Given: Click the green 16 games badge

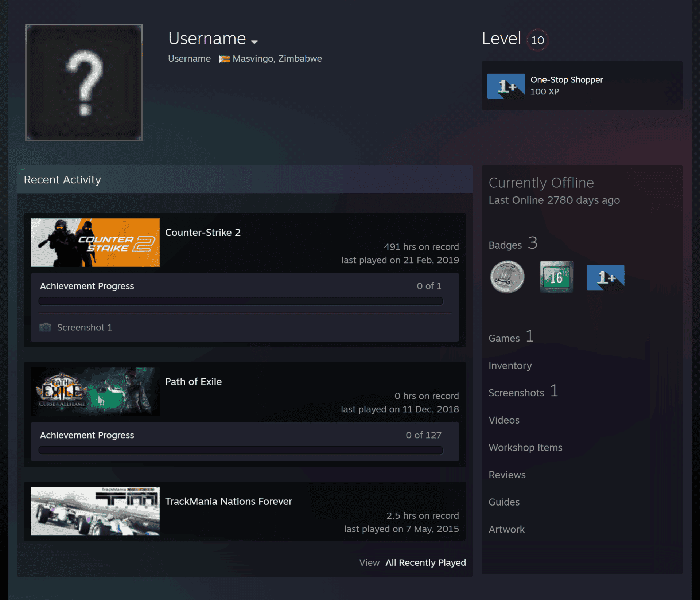Looking at the screenshot, I should tap(556, 277).
